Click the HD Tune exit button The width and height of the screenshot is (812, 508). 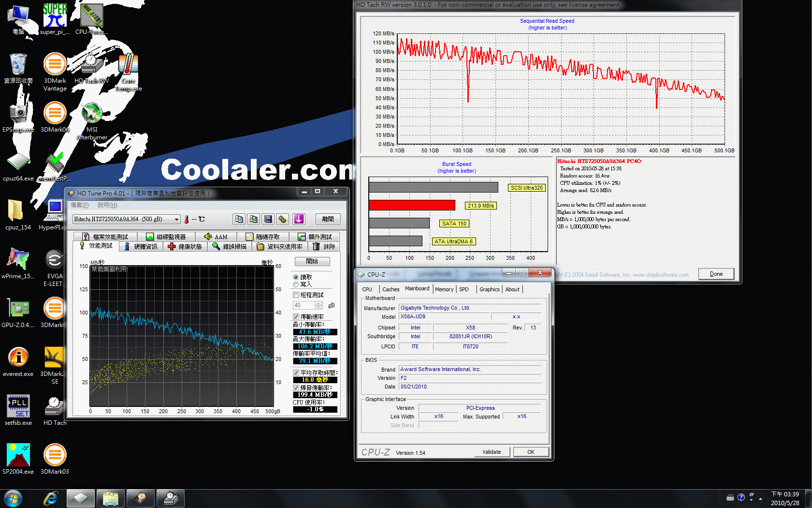point(328,219)
